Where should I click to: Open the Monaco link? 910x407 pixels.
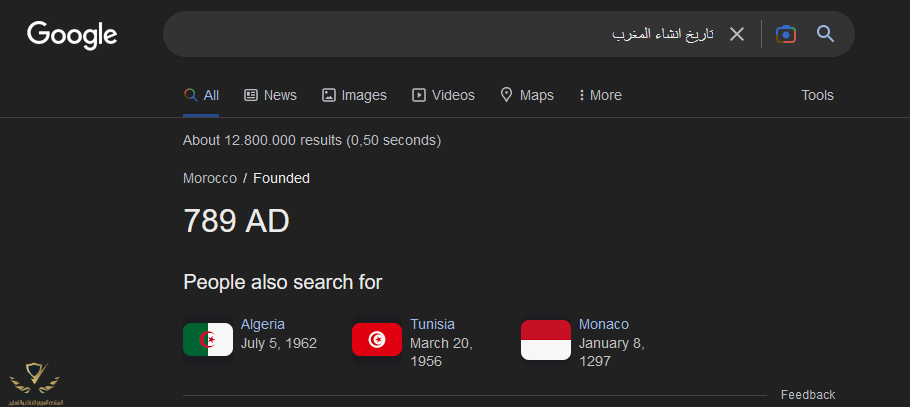[x=604, y=324]
